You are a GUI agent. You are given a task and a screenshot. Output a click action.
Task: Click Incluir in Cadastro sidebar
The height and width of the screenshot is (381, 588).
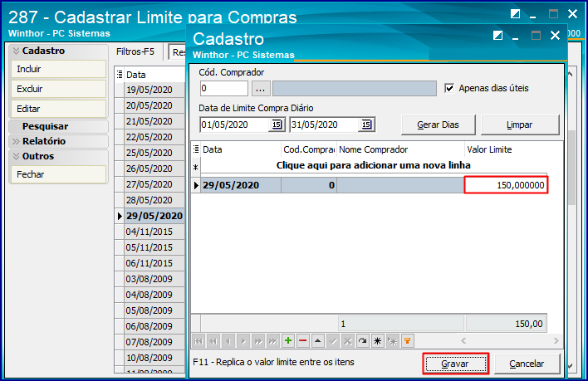tap(58, 69)
